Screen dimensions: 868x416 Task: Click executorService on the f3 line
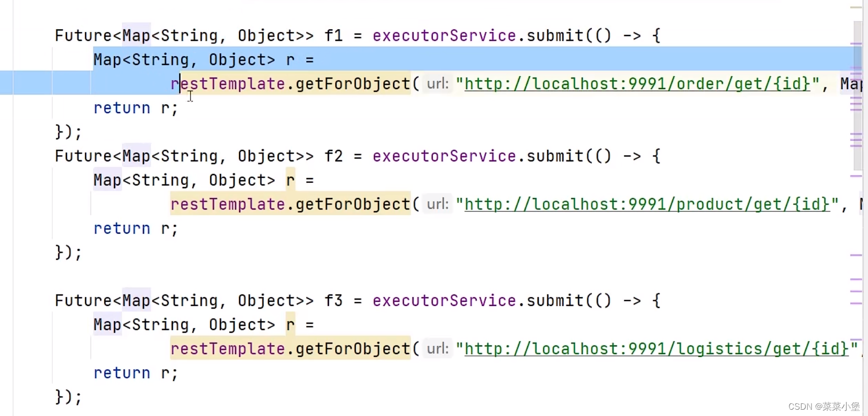click(444, 301)
